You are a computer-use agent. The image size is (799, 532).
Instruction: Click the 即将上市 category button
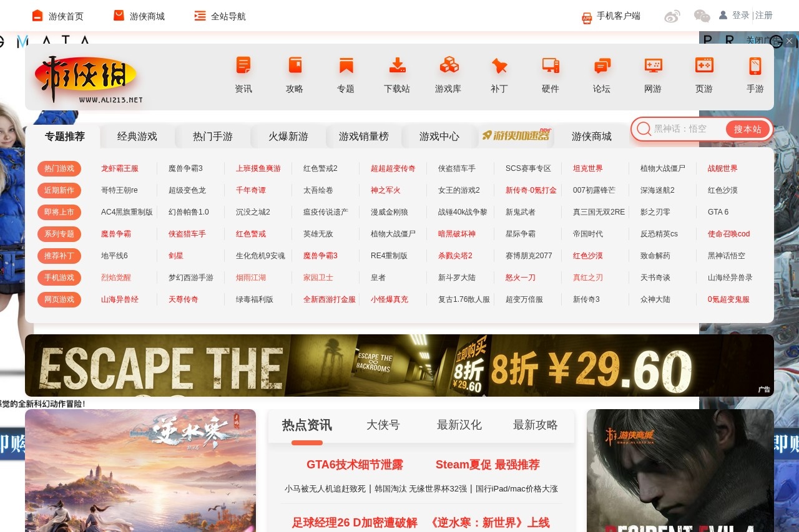coord(59,212)
